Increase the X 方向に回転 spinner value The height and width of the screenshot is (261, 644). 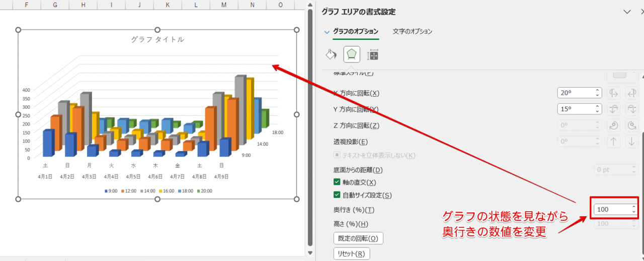597,91
